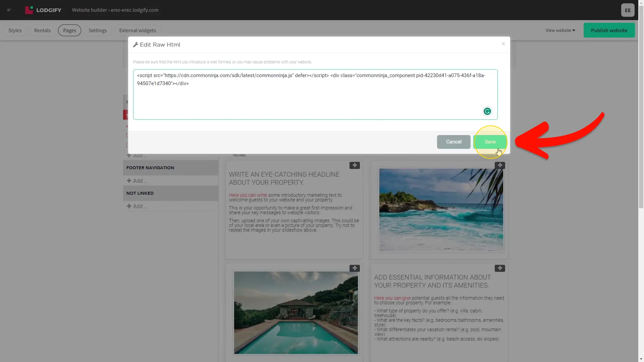644x362 pixels.
Task: Click inside the raw HTML text area
Action: [315, 95]
